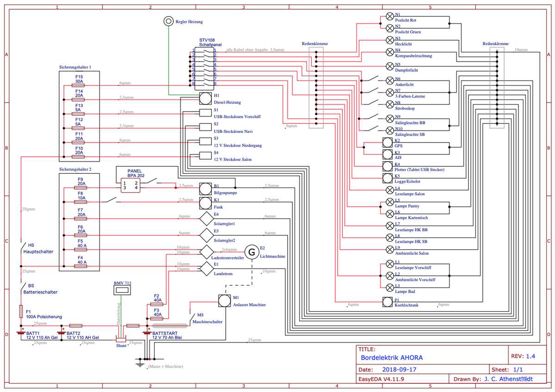Viewport: 555px width, 392px height.
Task: Click the 'Ladestromverteiler' label
Action: point(228,258)
